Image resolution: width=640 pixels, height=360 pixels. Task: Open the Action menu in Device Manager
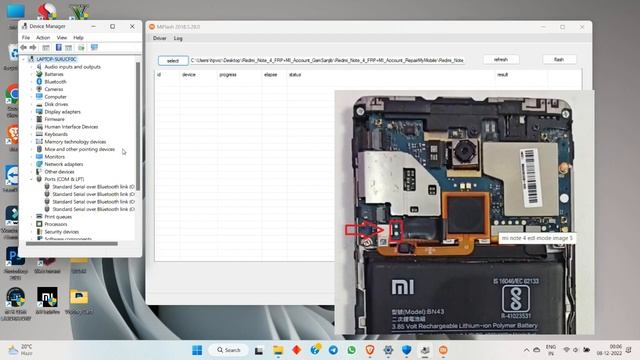pyautogui.click(x=43, y=38)
